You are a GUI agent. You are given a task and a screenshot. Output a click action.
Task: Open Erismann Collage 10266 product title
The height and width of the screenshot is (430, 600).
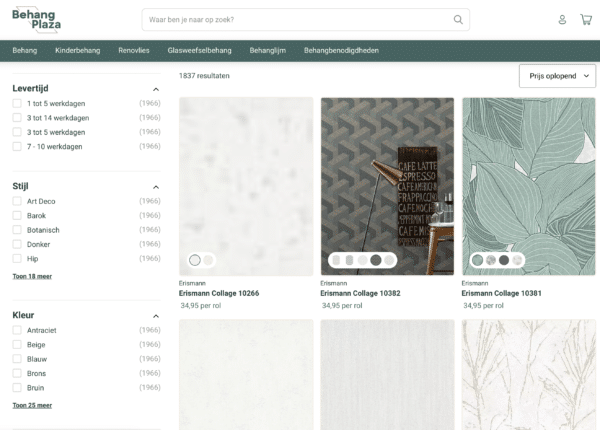coord(219,293)
